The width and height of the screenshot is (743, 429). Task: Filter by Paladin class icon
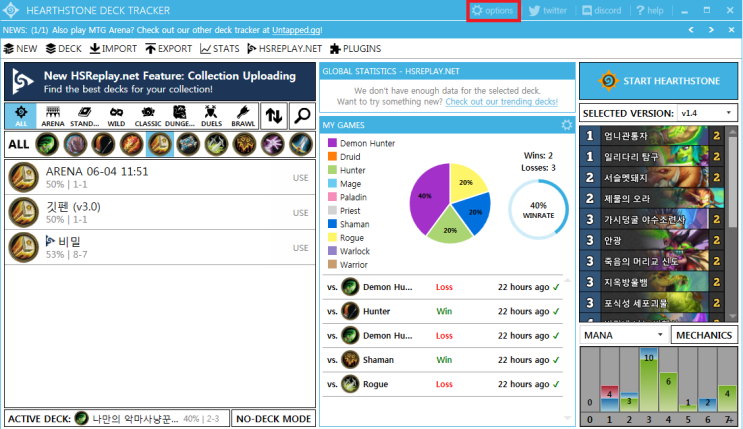click(x=160, y=144)
